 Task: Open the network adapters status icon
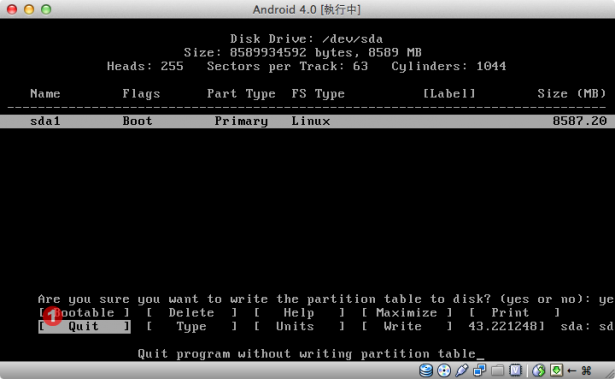[479, 370]
